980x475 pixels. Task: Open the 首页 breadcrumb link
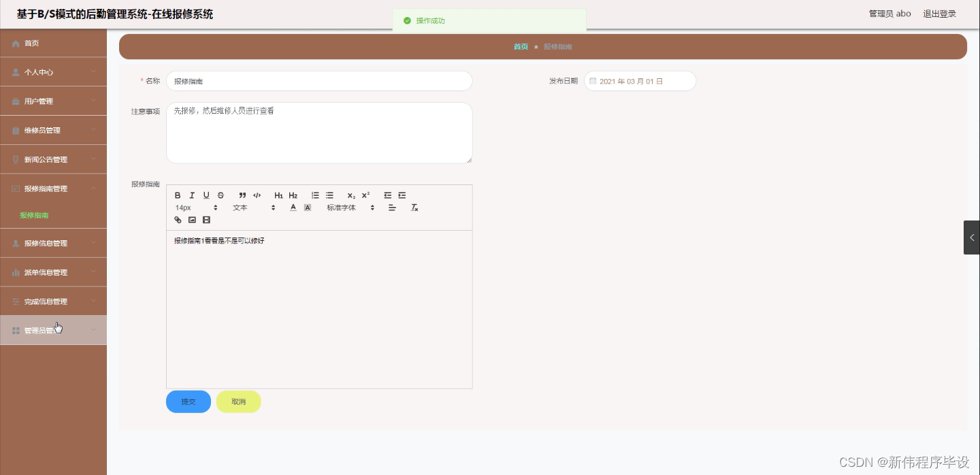(521, 46)
